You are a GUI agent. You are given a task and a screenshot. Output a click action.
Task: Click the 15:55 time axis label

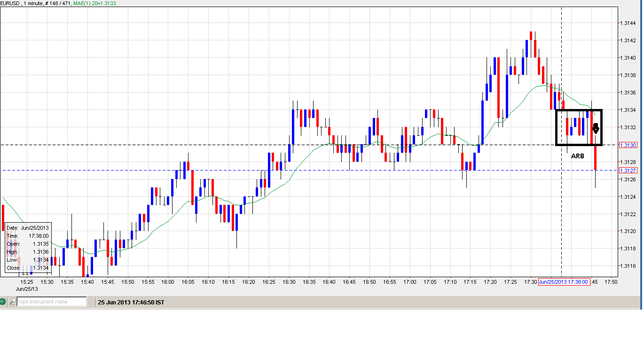(x=148, y=282)
